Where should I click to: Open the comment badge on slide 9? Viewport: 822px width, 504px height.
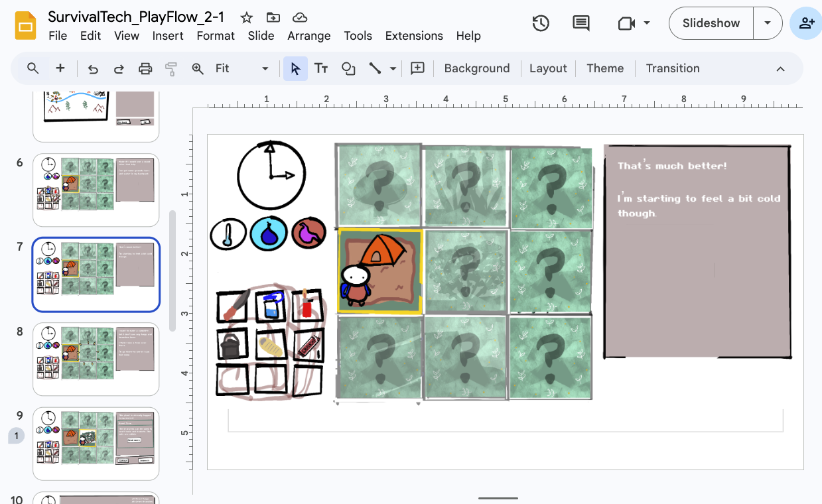[17, 436]
